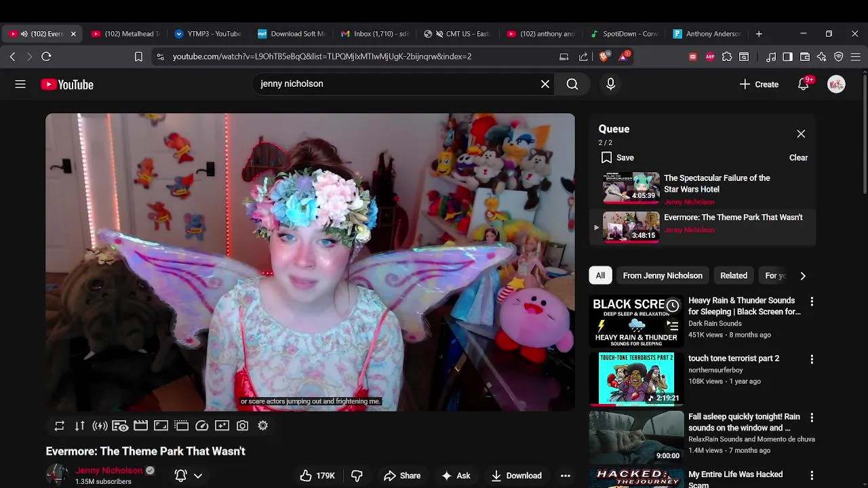Open the playback speed gauge icon
868x488 pixels.
point(201,426)
